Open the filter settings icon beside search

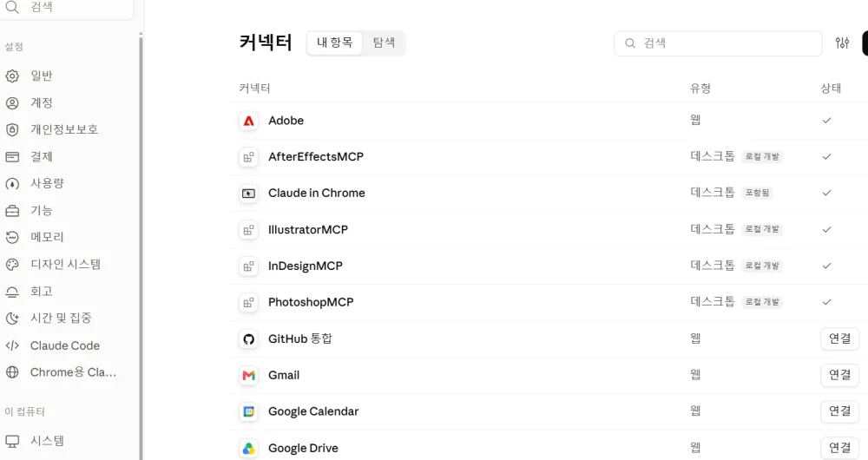(842, 43)
